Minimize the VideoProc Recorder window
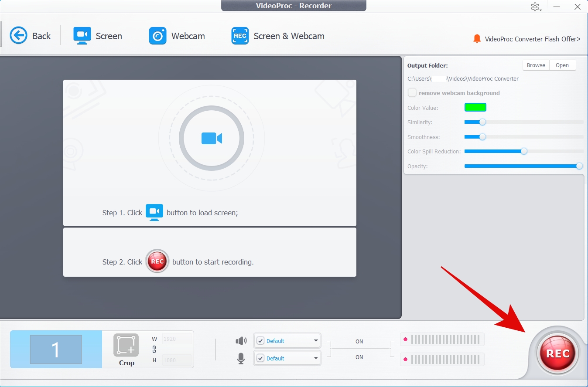Viewport: 588px width, 387px height. (x=557, y=7)
